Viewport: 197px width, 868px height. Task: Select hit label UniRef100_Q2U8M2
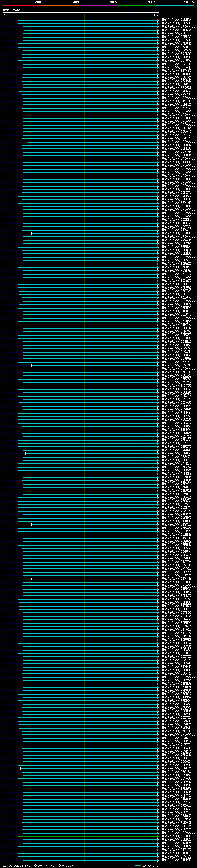click(177, 145)
